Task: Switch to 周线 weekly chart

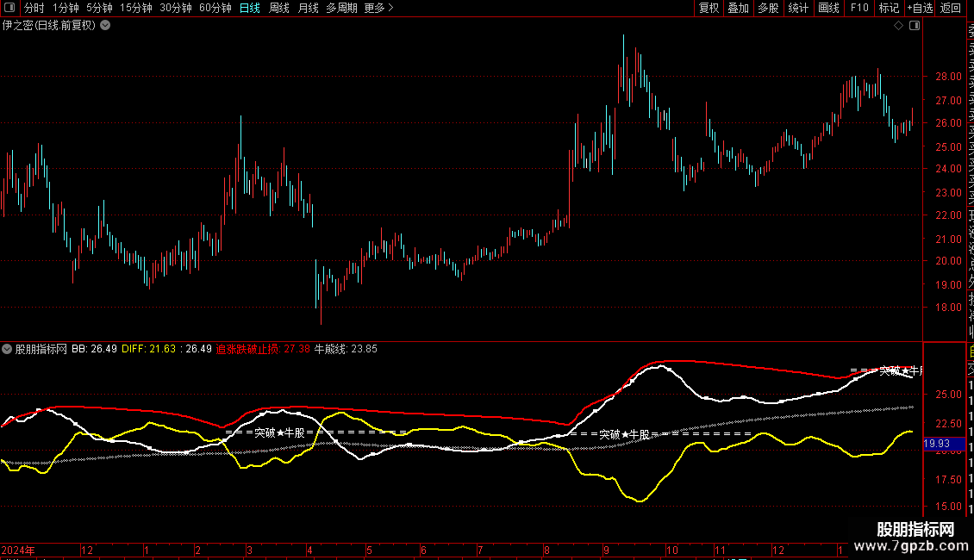Action: (279, 8)
